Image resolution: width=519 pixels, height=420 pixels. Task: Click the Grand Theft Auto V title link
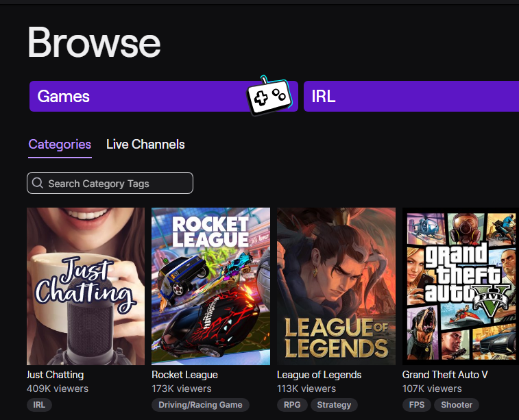click(x=445, y=375)
